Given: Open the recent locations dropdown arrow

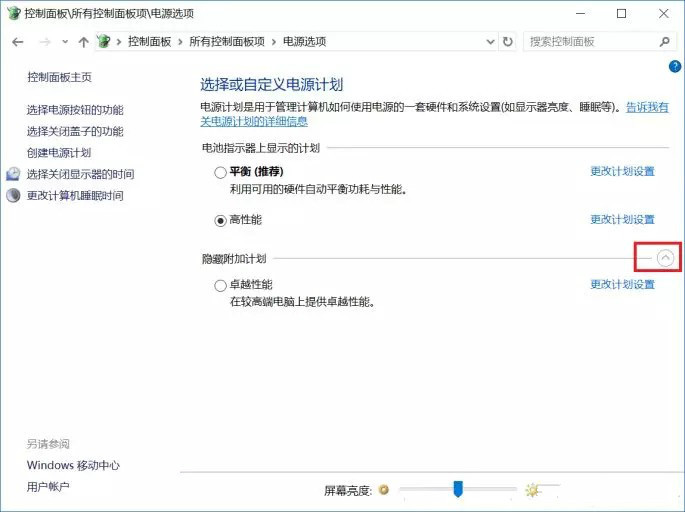Looking at the screenshot, I should click(x=65, y=42).
